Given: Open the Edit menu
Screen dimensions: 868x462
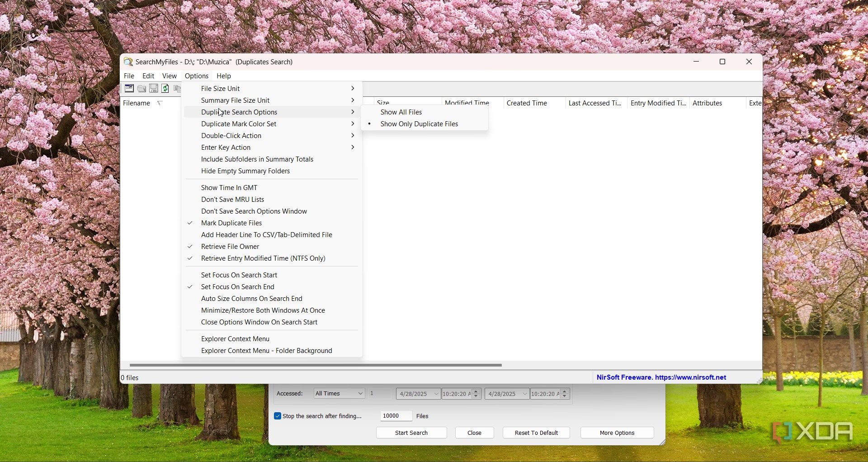Looking at the screenshot, I should coord(148,76).
